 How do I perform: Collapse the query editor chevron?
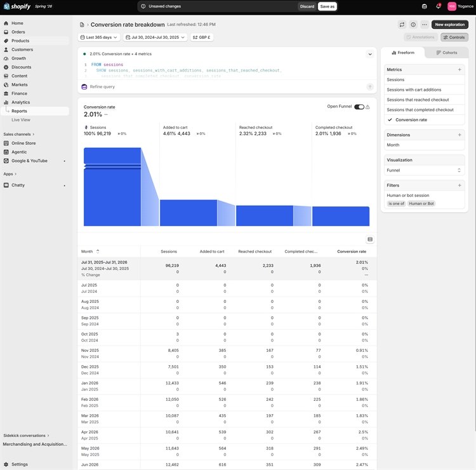(x=370, y=55)
